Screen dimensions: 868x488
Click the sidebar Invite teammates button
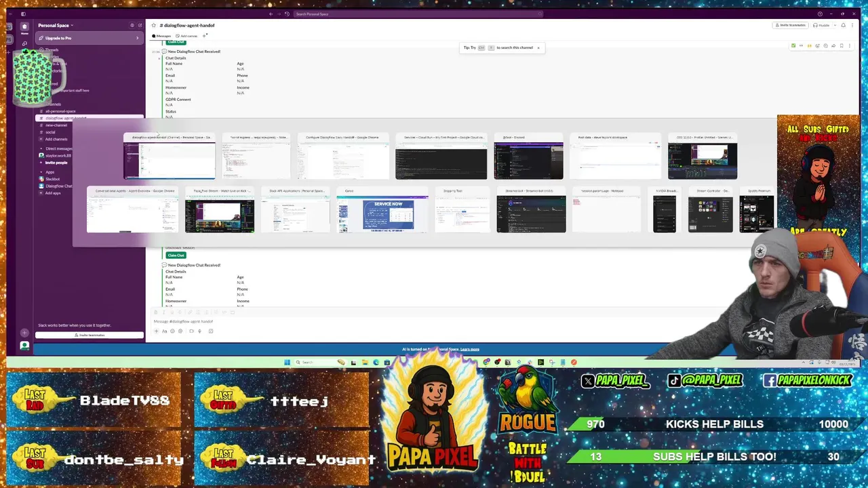(90, 335)
